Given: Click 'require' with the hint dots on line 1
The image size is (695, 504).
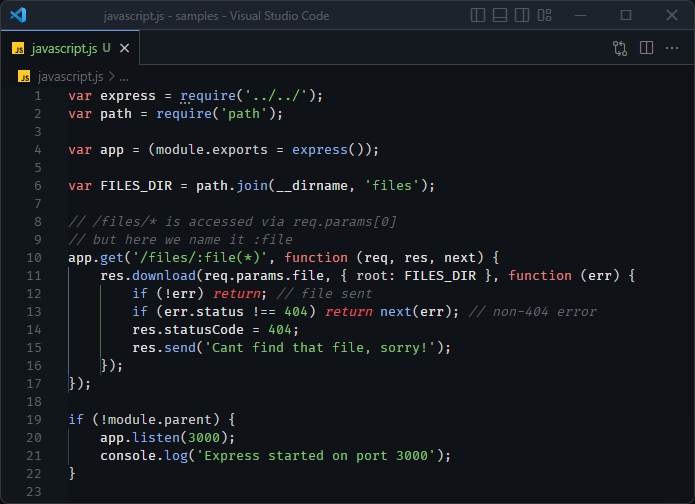Looking at the screenshot, I should [x=208, y=96].
